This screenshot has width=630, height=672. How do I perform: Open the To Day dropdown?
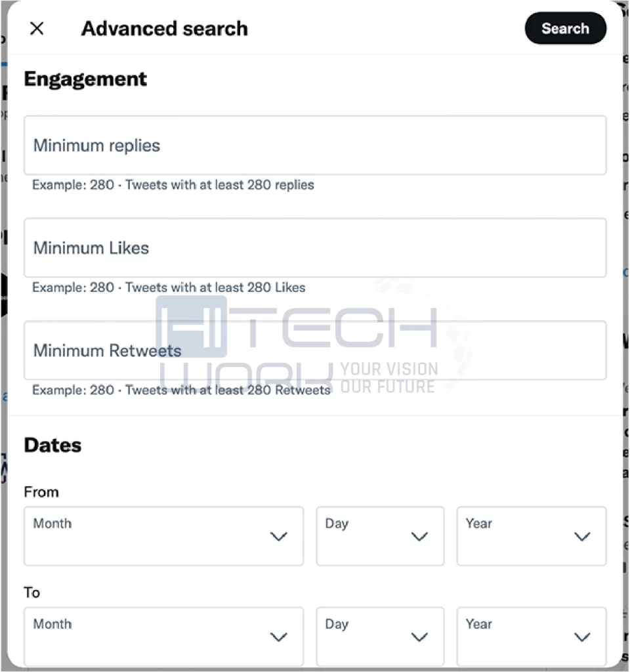380,636
